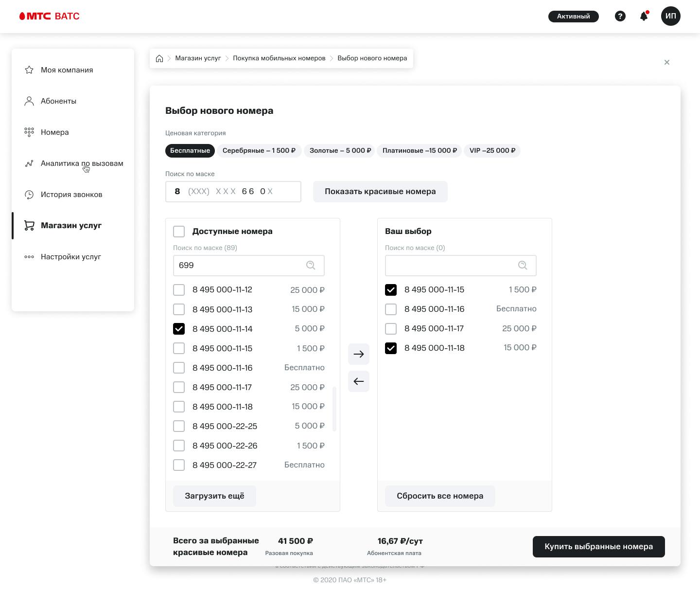Click the 41 500 ₽ total amount
The height and width of the screenshot is (591, 700).
point(296,541)
